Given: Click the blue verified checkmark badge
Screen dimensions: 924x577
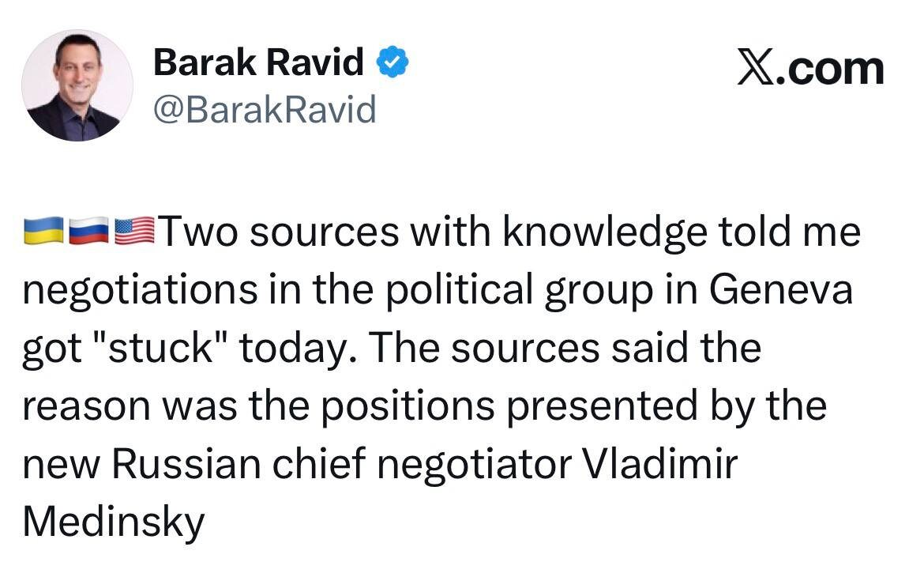Looking at the screenshot, I should click(x=393, y=62).
